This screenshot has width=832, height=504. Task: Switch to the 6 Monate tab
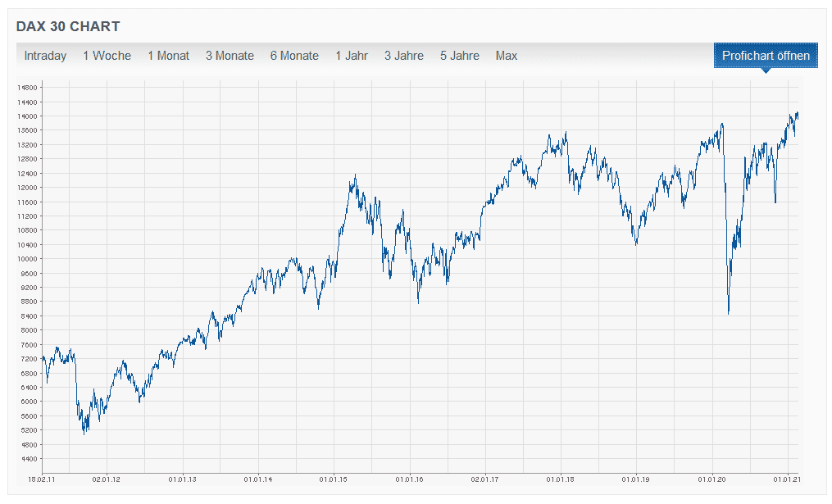(294, 56)
